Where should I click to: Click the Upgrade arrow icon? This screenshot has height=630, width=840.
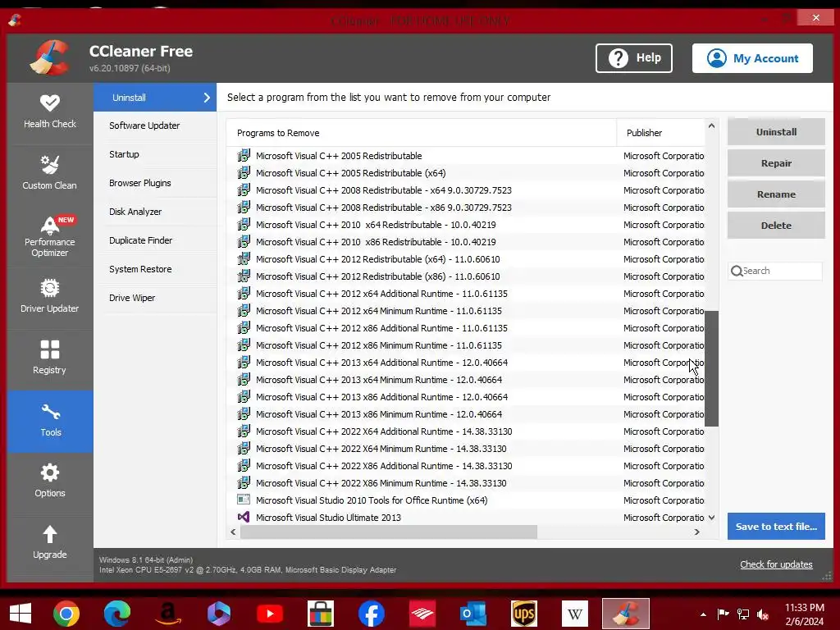50,534
